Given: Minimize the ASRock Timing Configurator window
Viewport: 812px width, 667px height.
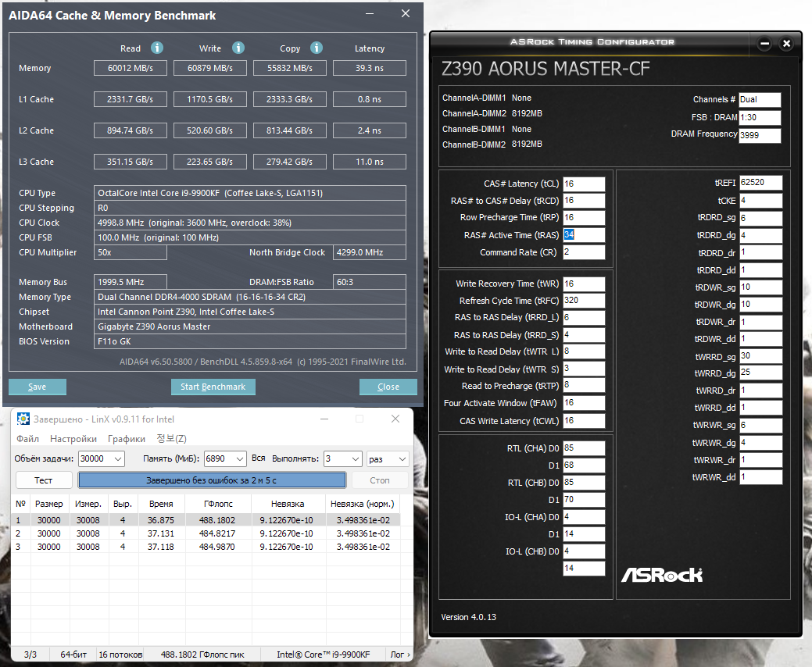Looking at the screenshot, I should point(764,44).
